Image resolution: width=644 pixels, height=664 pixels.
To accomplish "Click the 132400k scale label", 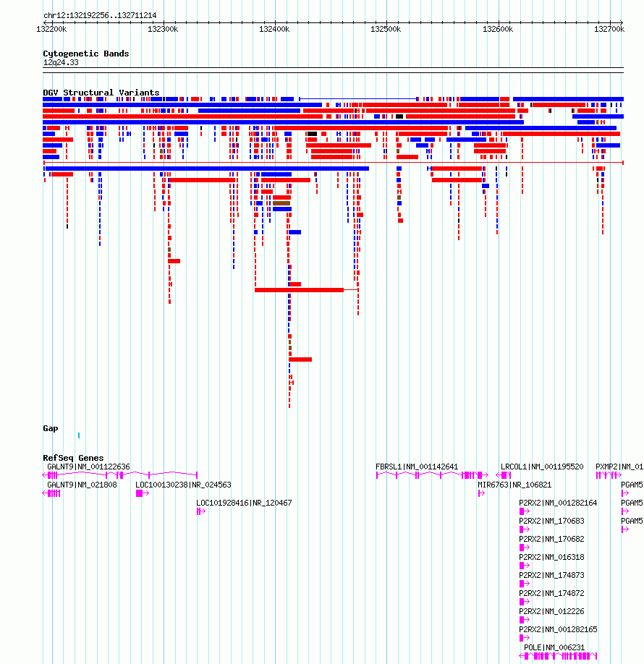I will [x=274, y=29].
